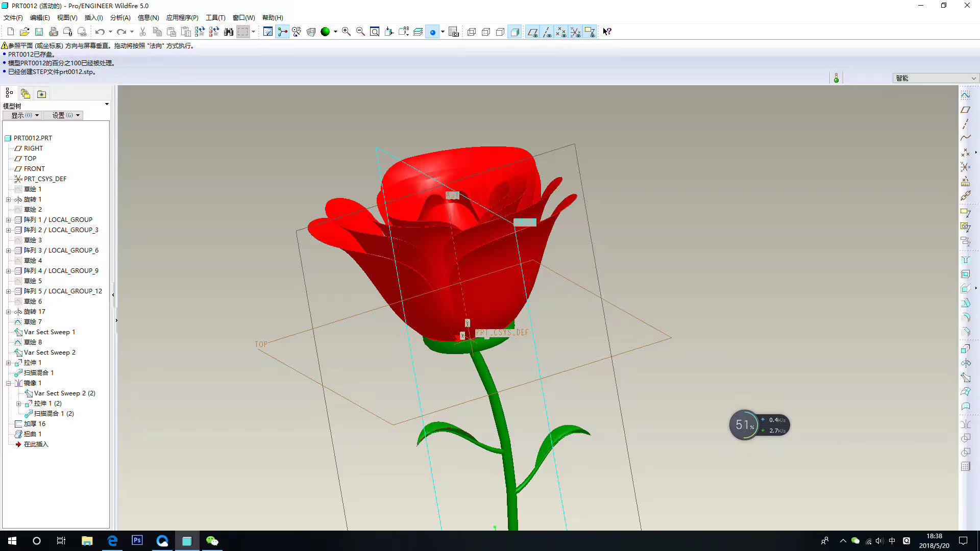Toggle display of 旋转 17 feature
This screenshot has height=551, width=980.
[8, 311]
